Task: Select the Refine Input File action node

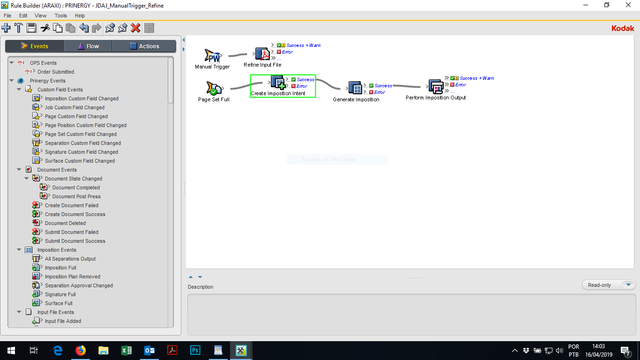Action: 262,57
